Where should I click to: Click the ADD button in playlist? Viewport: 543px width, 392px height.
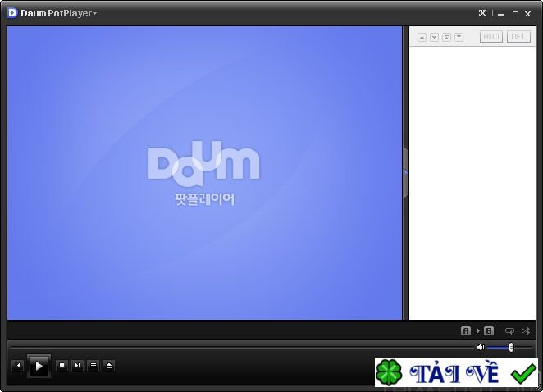tap(491, 37)
